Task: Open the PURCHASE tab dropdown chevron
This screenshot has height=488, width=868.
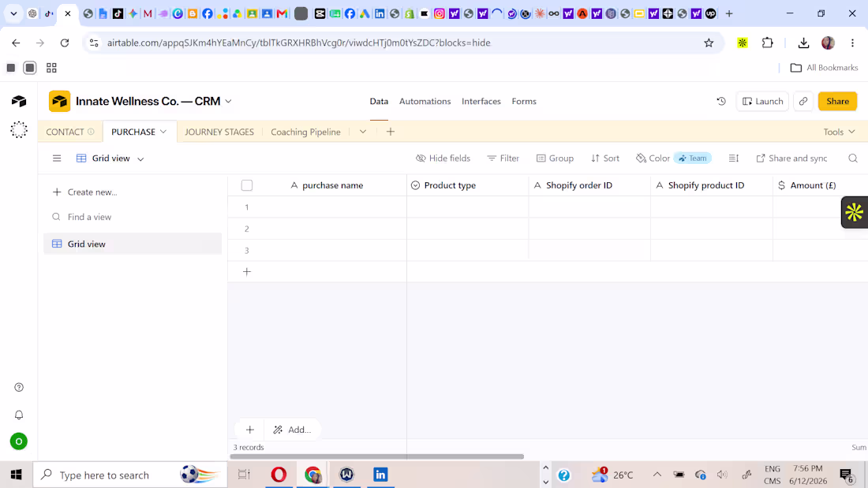Action: click(x=163, y=132)
